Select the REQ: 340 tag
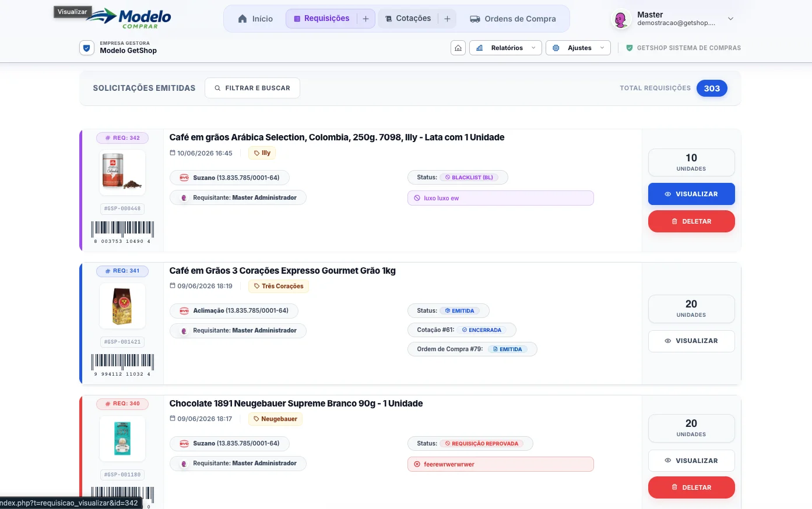The height and width of the screenshot is (509, 812). (122, 404)
